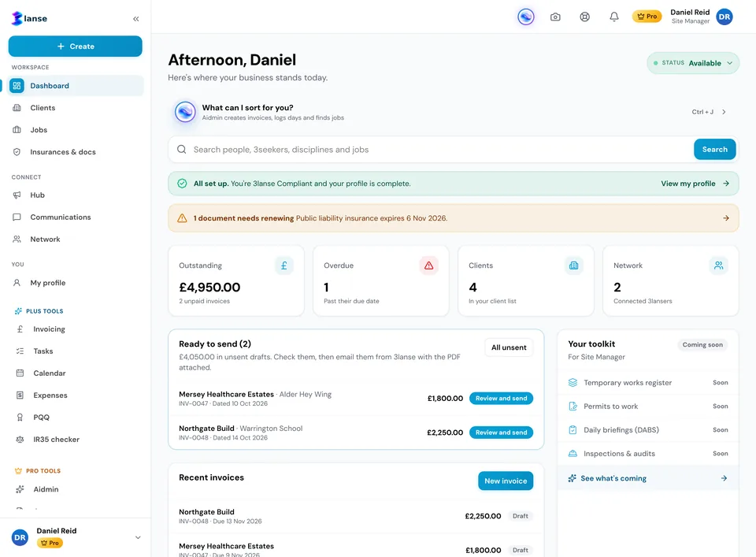Click the warning icon on Overdue card
Screen dimensions: 756x557
tap(428, 266)
